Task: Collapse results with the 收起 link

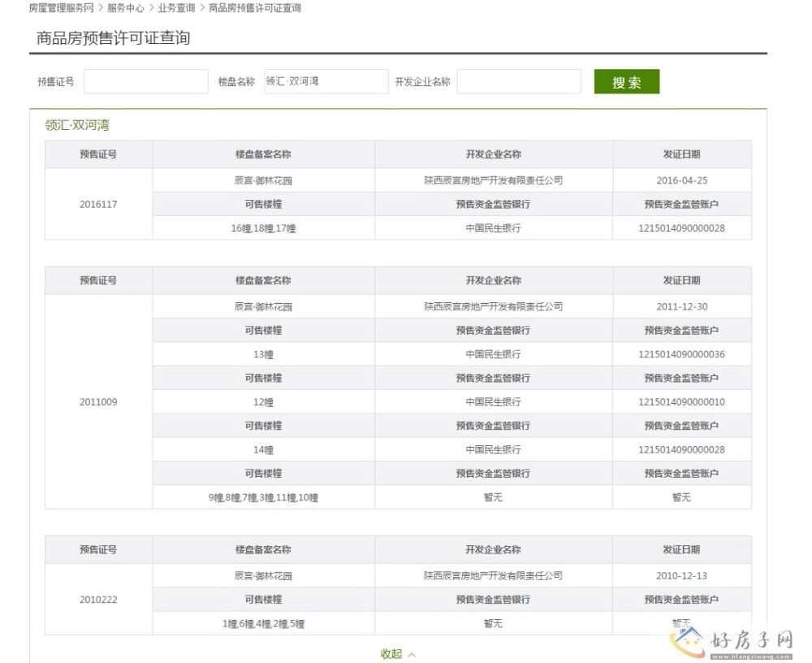Action: [x=391, y=654]
